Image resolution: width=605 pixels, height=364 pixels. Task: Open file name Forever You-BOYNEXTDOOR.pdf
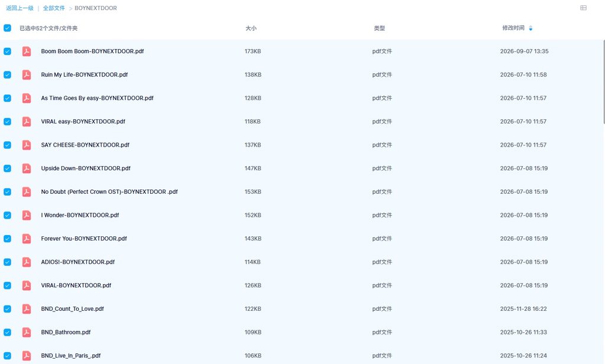pyautogui.click(x=84, y=239)
